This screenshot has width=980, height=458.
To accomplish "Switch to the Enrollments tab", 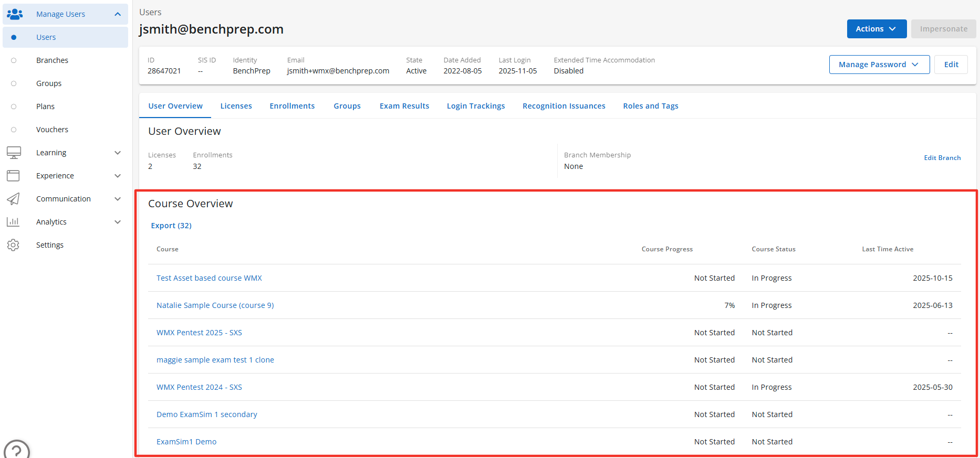I will tap(292, 106).
